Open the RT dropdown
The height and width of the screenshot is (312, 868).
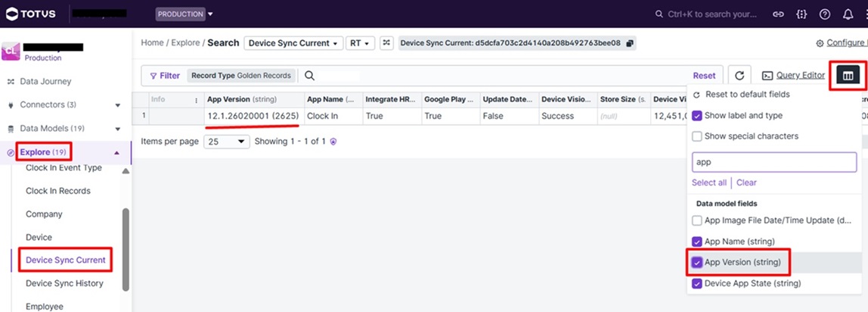(361, 43)
